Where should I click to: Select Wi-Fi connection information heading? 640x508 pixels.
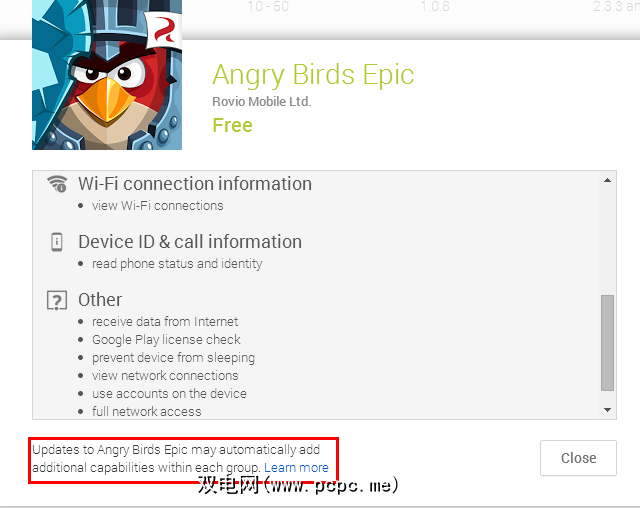click(x=195, y=184)
